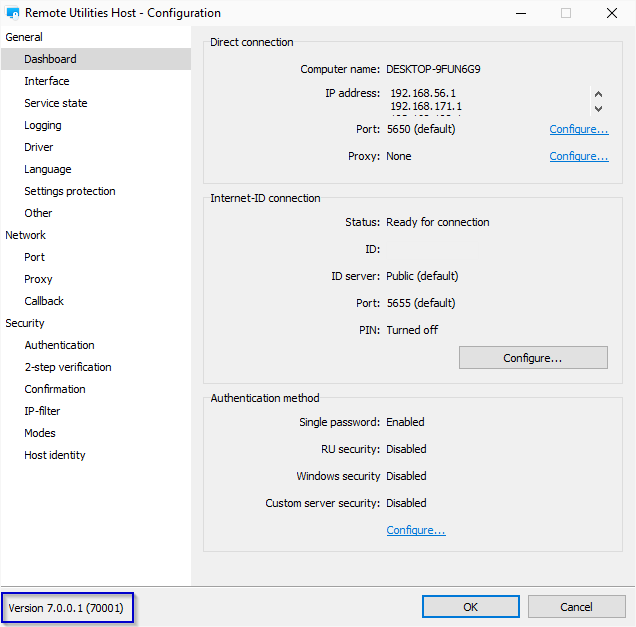Go to the Driver settings page

39,147
